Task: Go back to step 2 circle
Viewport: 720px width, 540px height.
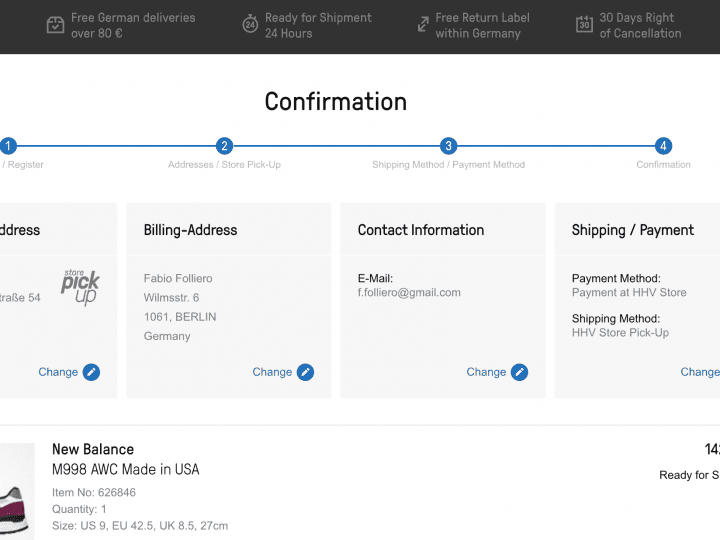Action: 224,146
